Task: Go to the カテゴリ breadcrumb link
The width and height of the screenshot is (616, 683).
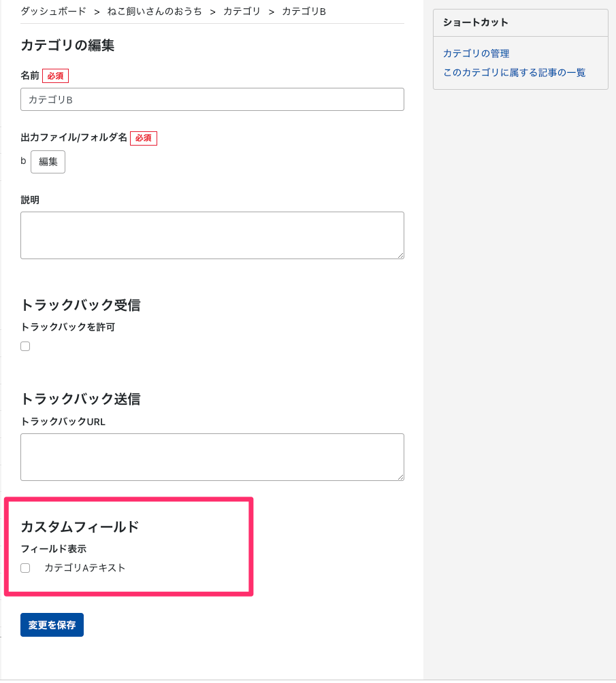Action: click(x=242, y=12)
